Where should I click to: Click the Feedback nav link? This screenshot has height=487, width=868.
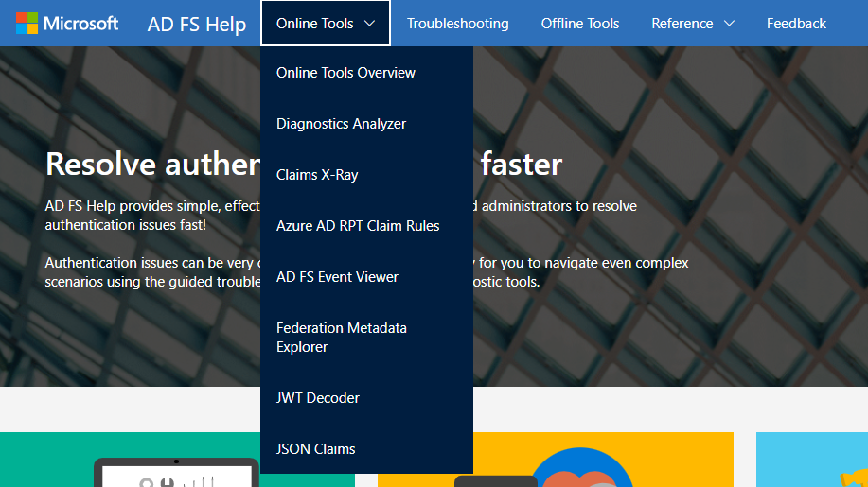pyautogui.click(x=796, y=24)
